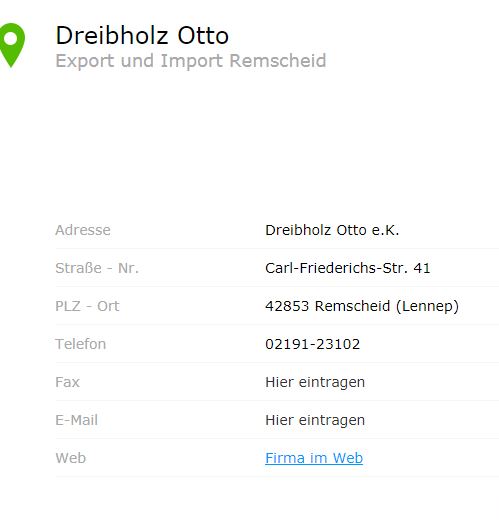The image size is (499, 520).
Task: Click the phone number 02191-23102
Action: [313, 344]
